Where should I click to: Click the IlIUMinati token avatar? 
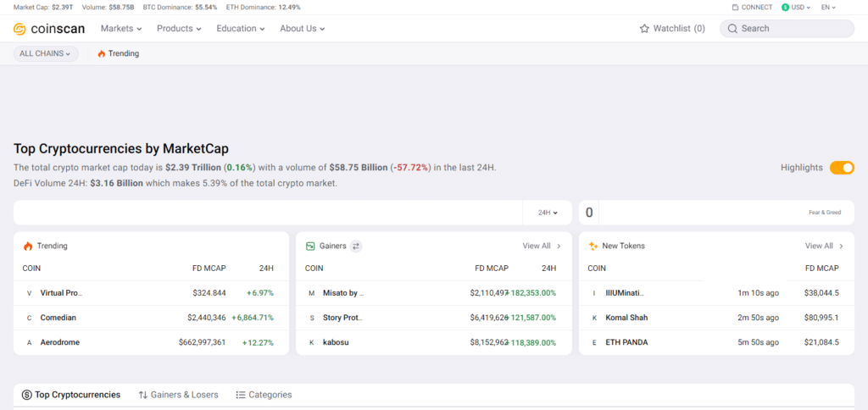pyautogui.click(x=594, y=293)
